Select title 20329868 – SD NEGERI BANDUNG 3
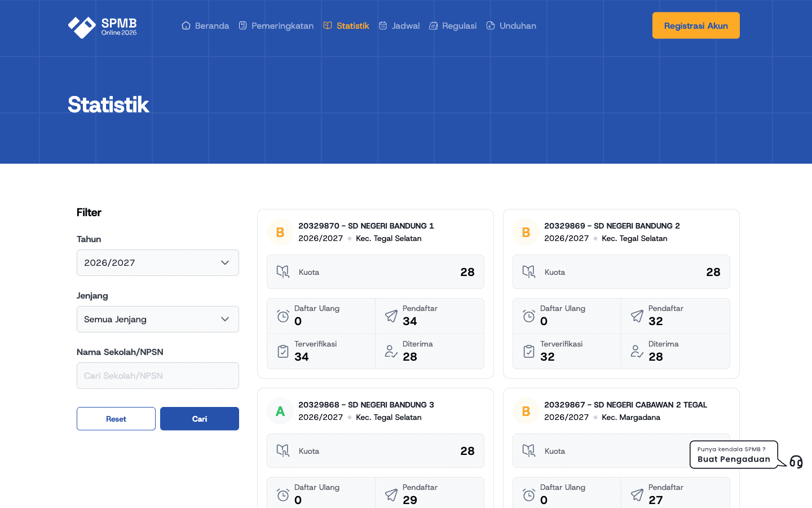Screen dimensions: 812x508 366,405
